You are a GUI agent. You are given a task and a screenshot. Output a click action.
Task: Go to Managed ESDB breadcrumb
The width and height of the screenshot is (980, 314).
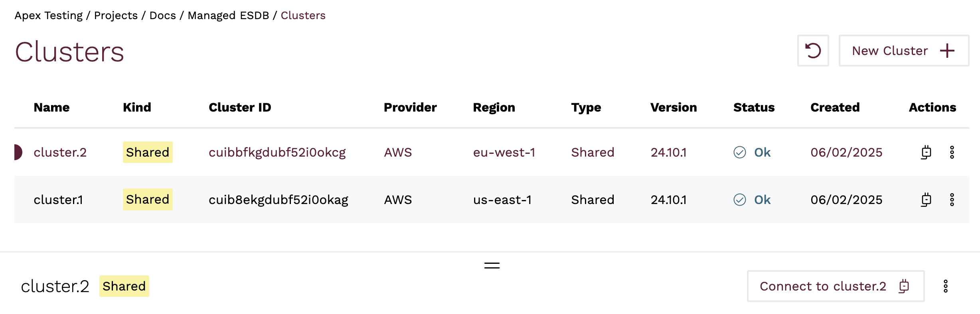point(228,16)
